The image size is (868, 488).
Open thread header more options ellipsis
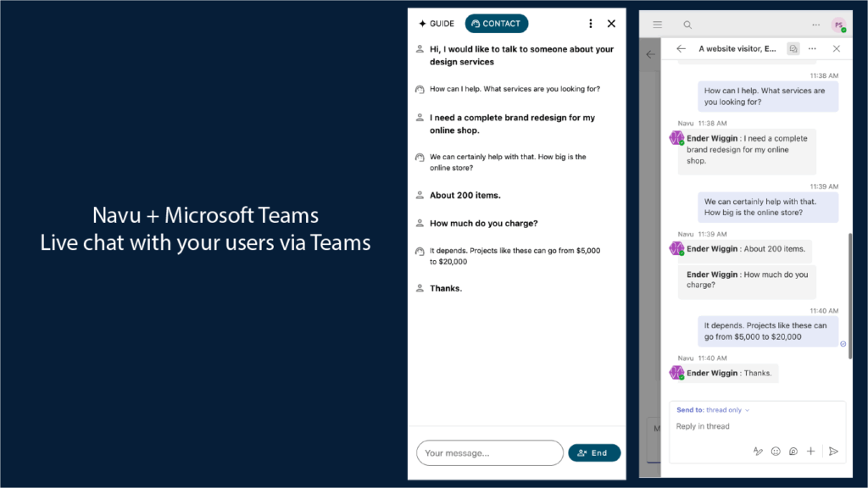(x=813, y=49)
